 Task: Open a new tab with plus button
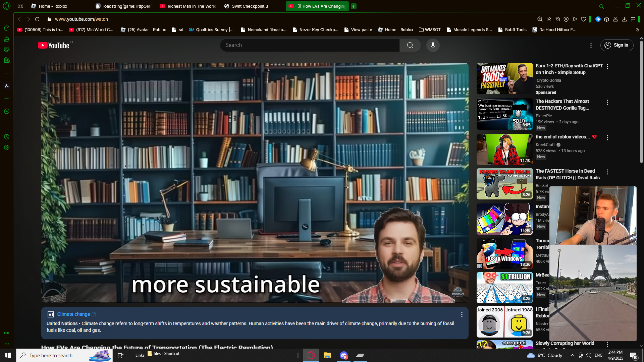(354, 6)
